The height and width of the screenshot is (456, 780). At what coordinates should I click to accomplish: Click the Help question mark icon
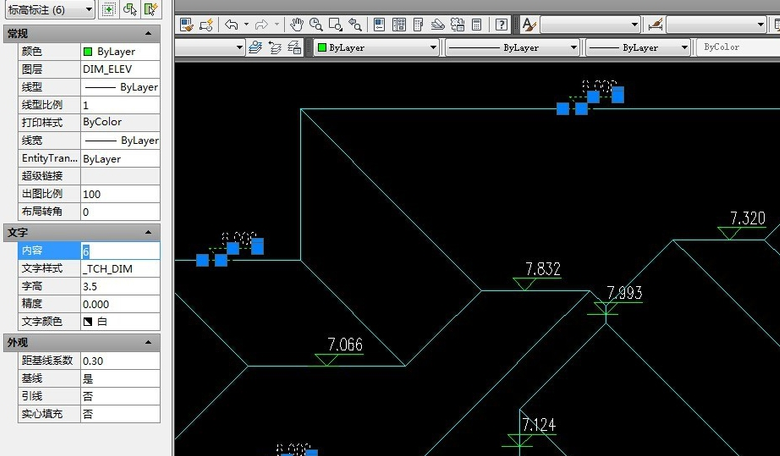click(501, 24)
